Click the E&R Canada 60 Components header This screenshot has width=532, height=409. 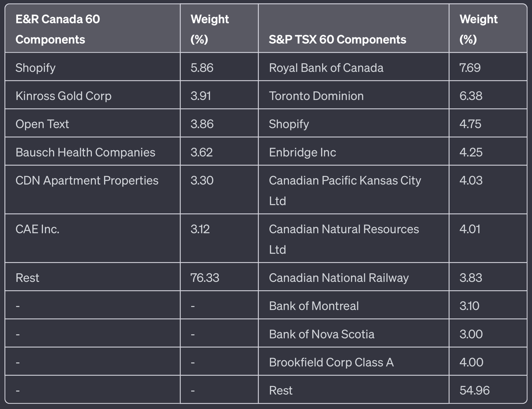pyautogui.click(x=57, y=29)
